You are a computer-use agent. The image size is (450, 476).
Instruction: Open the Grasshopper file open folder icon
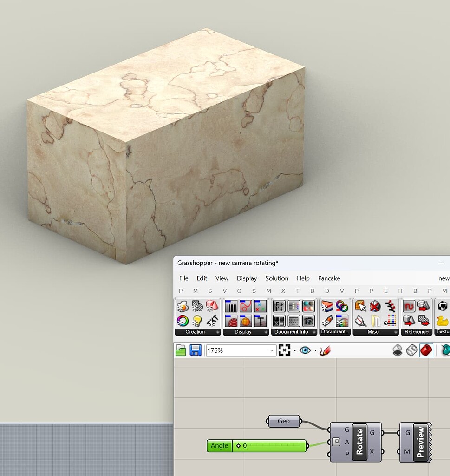181,350
